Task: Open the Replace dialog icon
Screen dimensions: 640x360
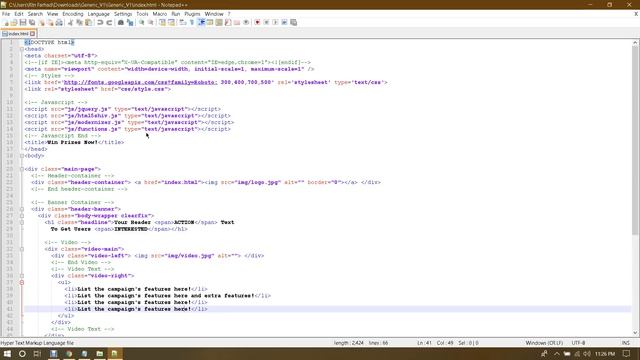Action: (x=130, y=22)
